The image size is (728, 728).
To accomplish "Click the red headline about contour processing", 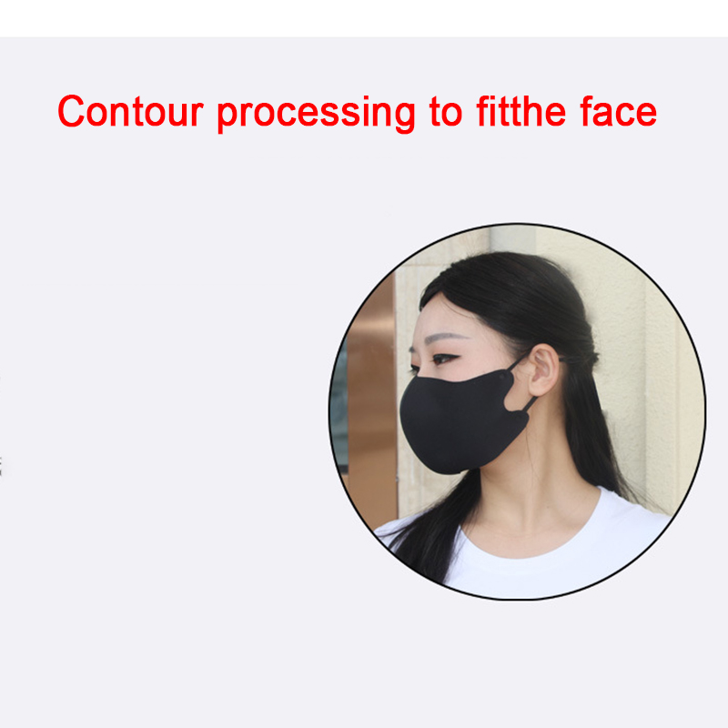I will pos(357,113).
